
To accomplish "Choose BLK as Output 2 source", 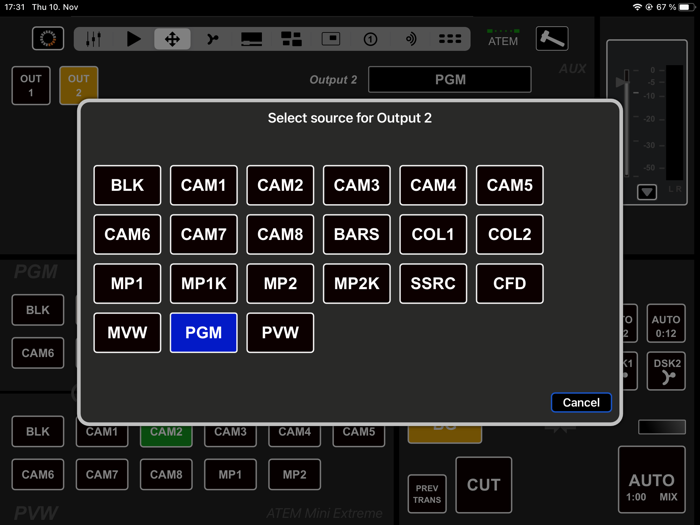I will click(127, 185).
